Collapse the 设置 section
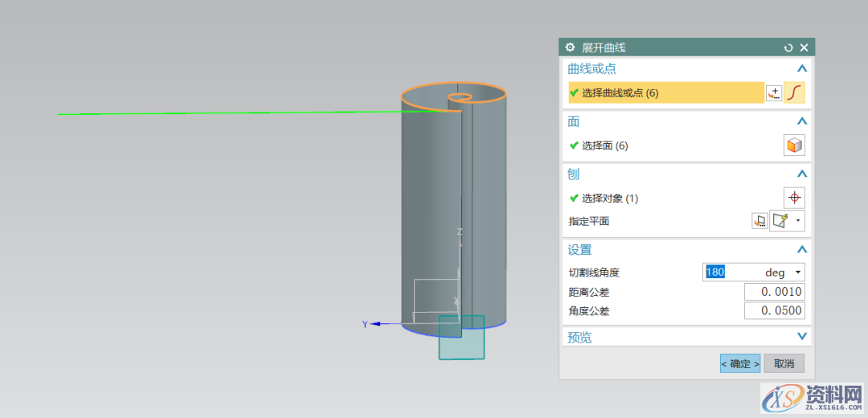The height and width of the screenshot is (418, 868). click(x=801, y=249)
